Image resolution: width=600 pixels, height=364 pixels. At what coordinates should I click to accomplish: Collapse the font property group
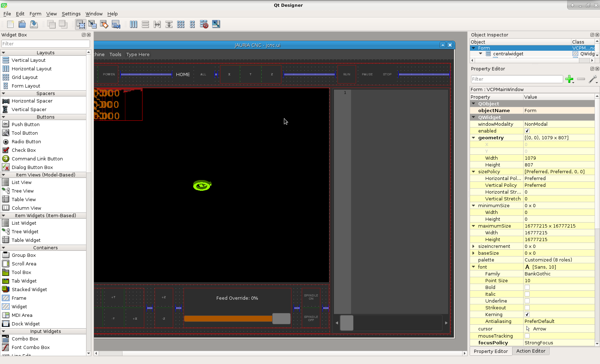pos(474,267)
